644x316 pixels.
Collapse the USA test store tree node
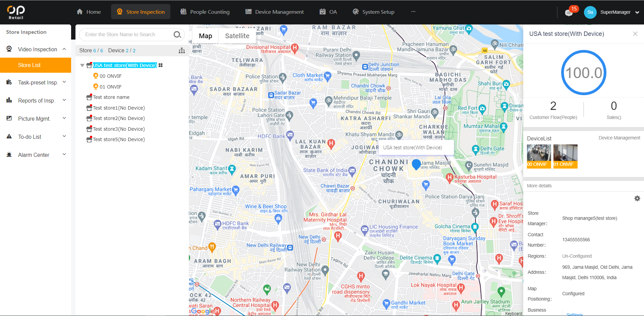point(82,65)
